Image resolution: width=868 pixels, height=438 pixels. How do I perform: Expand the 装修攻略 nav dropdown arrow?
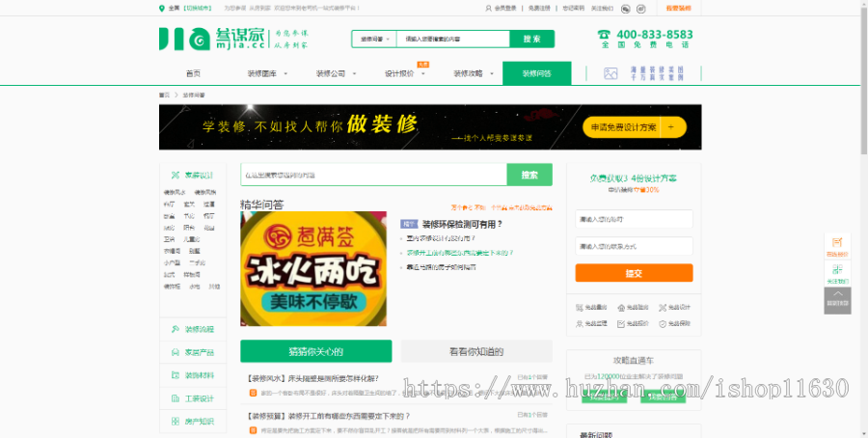[492, 73]
